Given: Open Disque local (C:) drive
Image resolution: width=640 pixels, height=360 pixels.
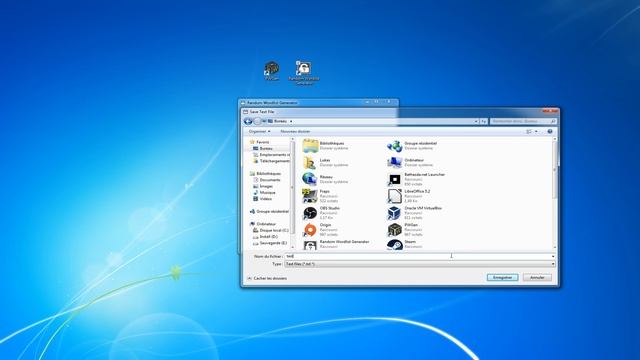Looking at the screenshot, I should click(x=271, y=231).
